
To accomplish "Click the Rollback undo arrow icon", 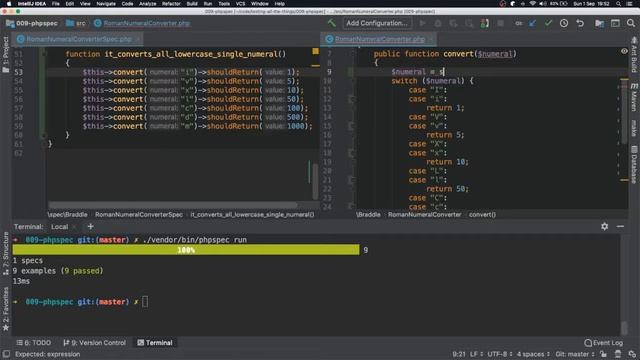I will pos(580,23).
